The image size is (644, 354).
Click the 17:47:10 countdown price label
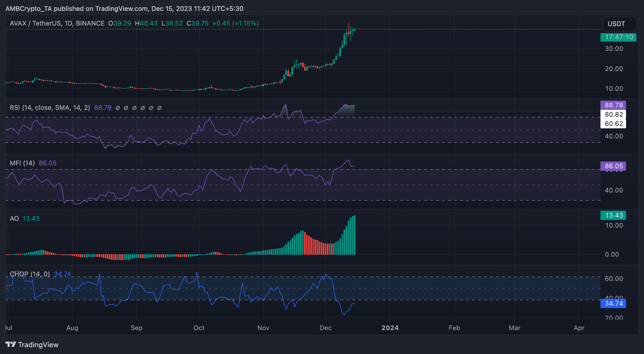(x=618, y=37)
